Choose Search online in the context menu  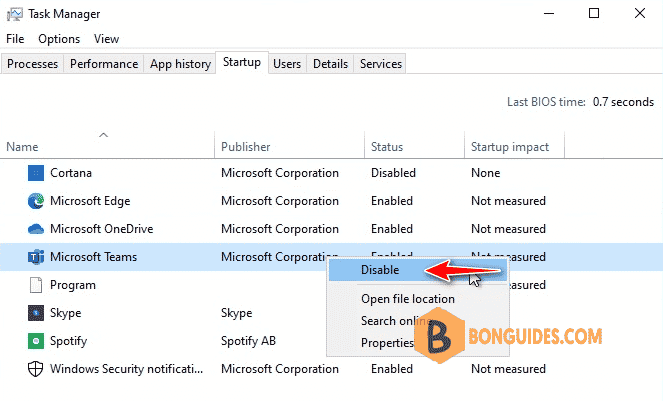397,321
